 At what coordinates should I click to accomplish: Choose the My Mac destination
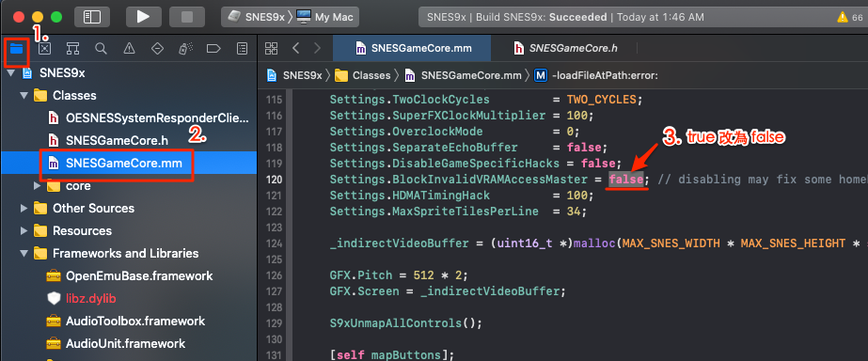coord(327,17)
